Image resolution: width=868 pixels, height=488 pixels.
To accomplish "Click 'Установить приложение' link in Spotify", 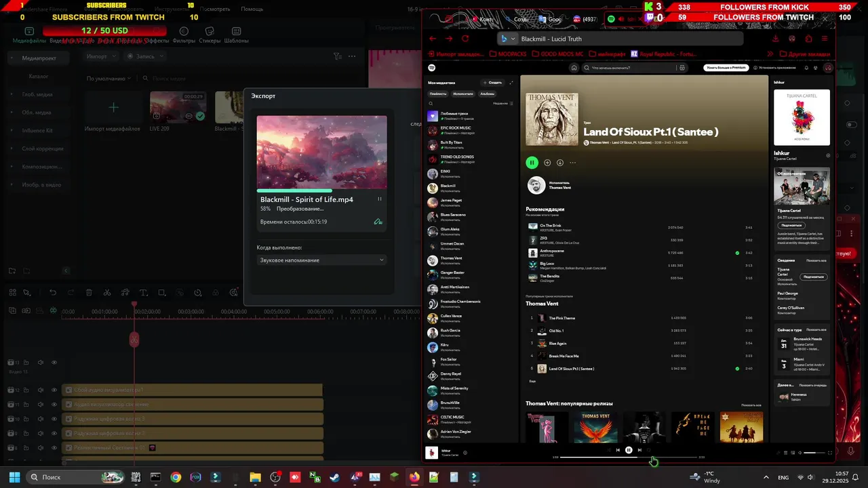I will point(774,68).
